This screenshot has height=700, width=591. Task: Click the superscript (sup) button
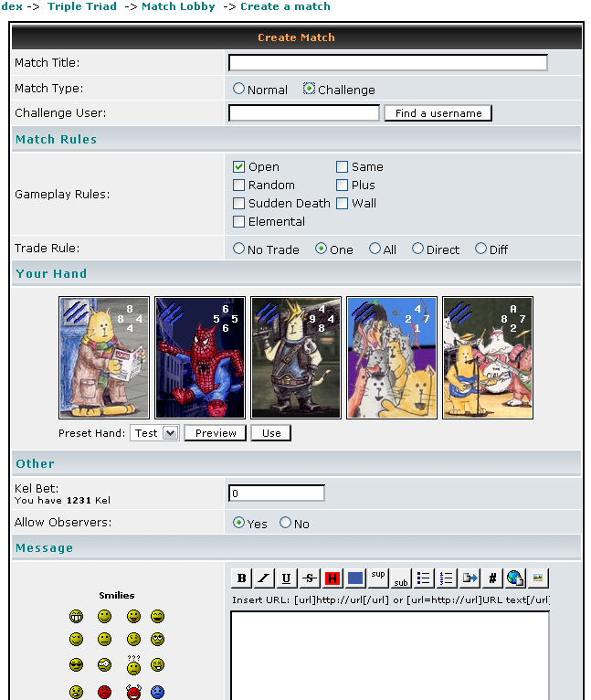coord(378,578)
